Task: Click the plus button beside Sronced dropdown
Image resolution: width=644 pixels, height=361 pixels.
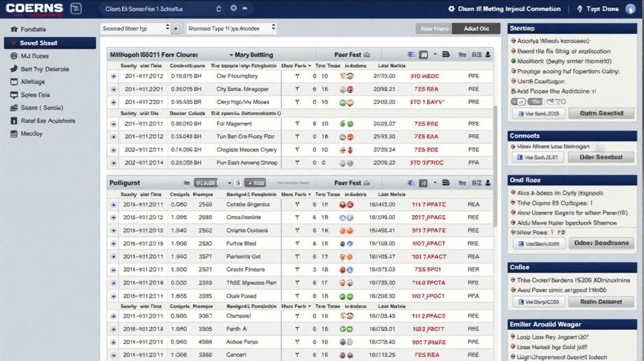Action: 176,28
